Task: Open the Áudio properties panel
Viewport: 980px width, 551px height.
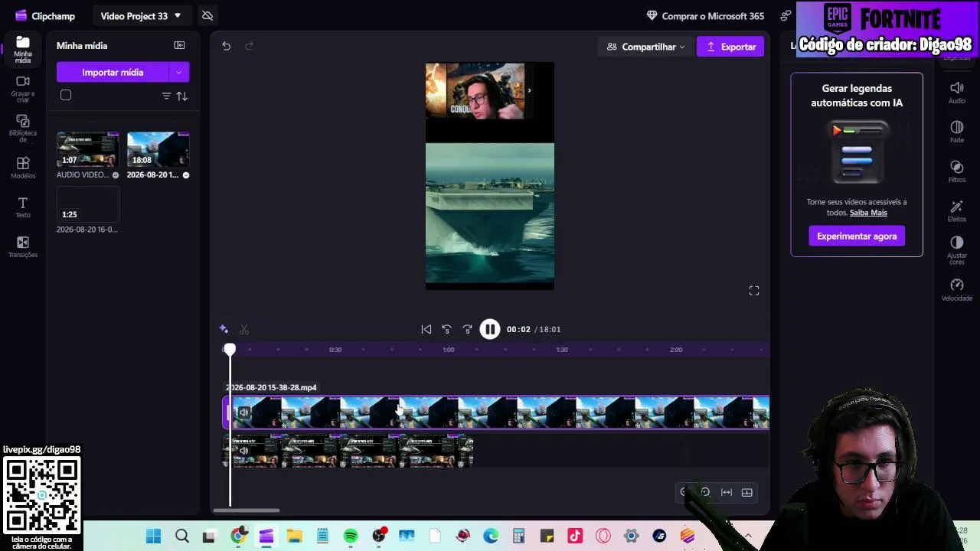Action: 957,93
